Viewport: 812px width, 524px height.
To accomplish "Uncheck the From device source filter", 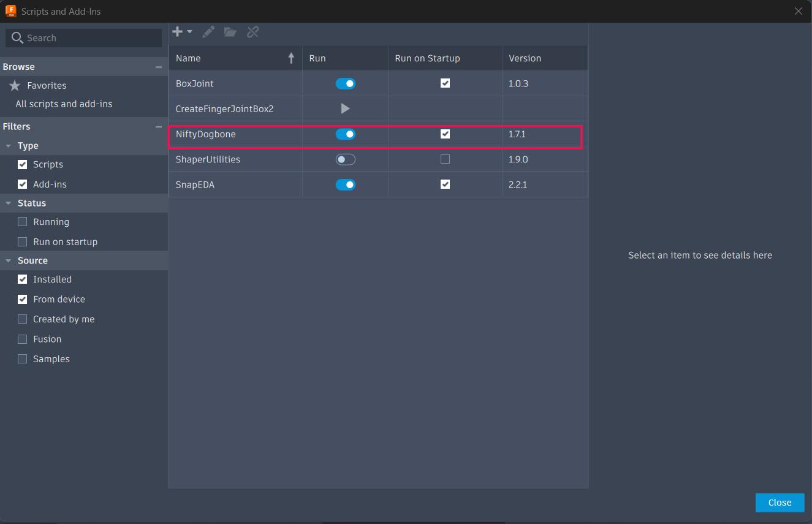I will (23, 299).
